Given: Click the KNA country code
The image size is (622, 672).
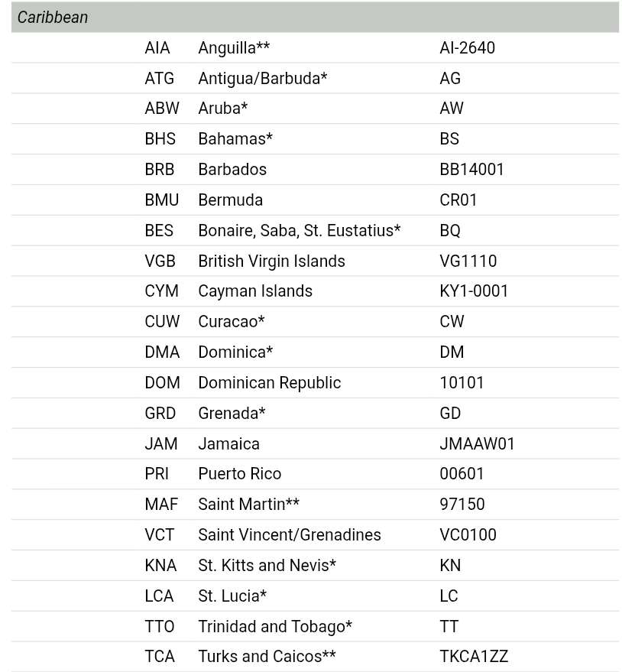Looking at the screenshot, I should click(x=160, y=566).
